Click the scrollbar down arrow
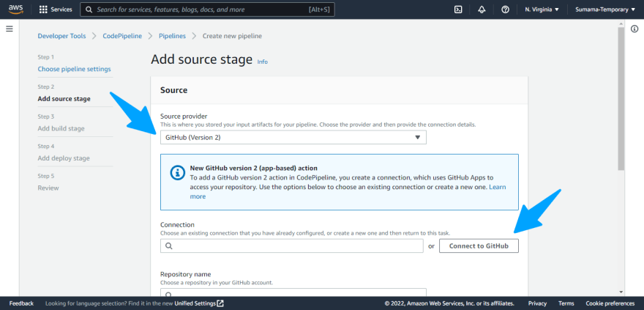This screenshot has width=644, height=310. [x=621, y=292]
